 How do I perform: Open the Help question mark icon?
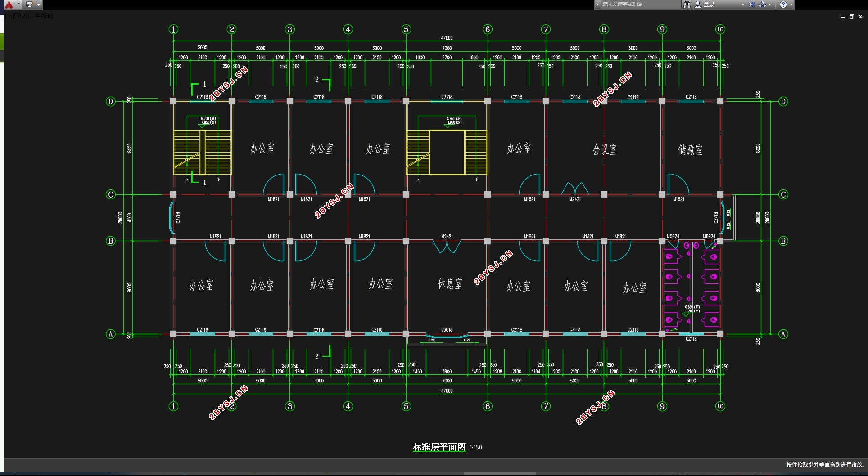pyautogui.click(x=783, y=4)
